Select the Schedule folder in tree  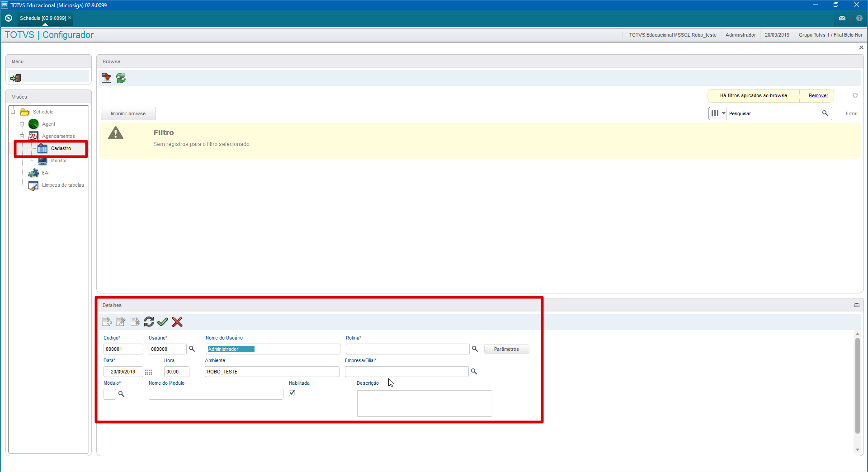click(x=37, y=112)
